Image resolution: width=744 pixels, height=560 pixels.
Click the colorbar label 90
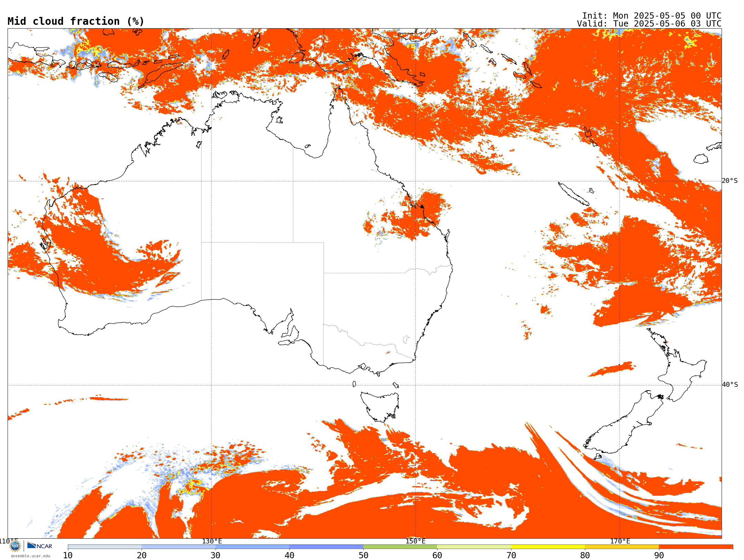[659, 555]
